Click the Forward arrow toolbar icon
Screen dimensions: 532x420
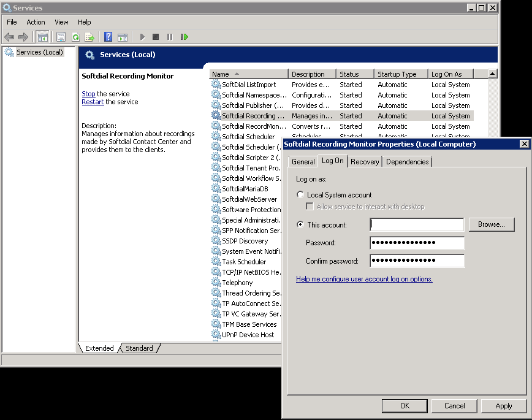pyautogui.click(x=23, y=37)
